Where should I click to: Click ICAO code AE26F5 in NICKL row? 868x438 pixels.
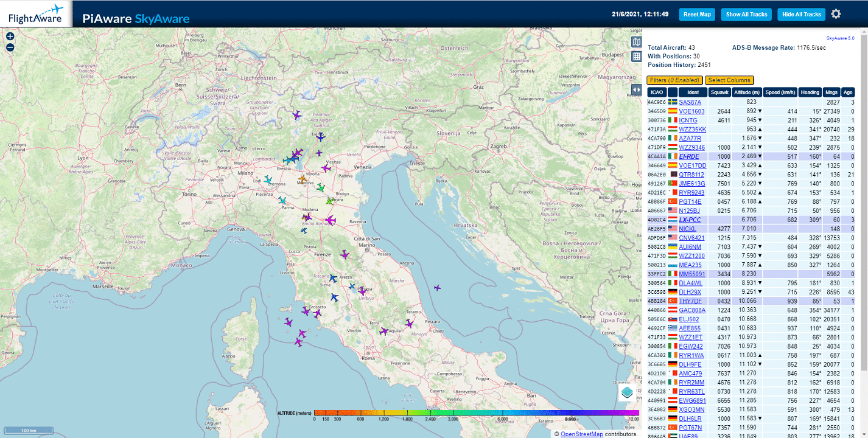pos(656,229)
